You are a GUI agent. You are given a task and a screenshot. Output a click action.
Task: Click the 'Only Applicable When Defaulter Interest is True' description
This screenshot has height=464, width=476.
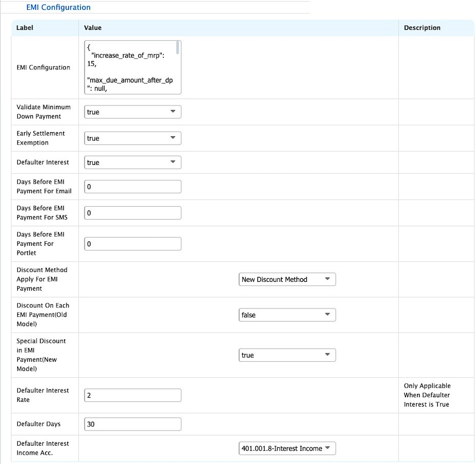point(427,395)
